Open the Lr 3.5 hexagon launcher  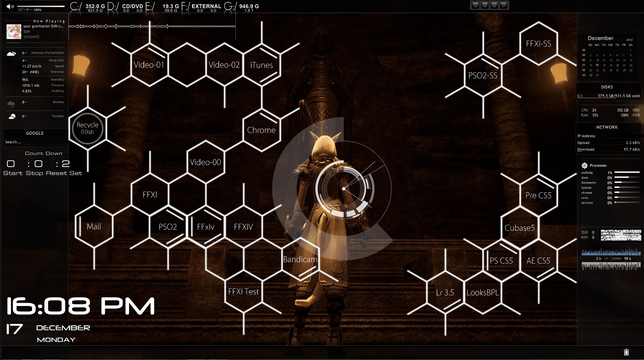coord(445,292)
